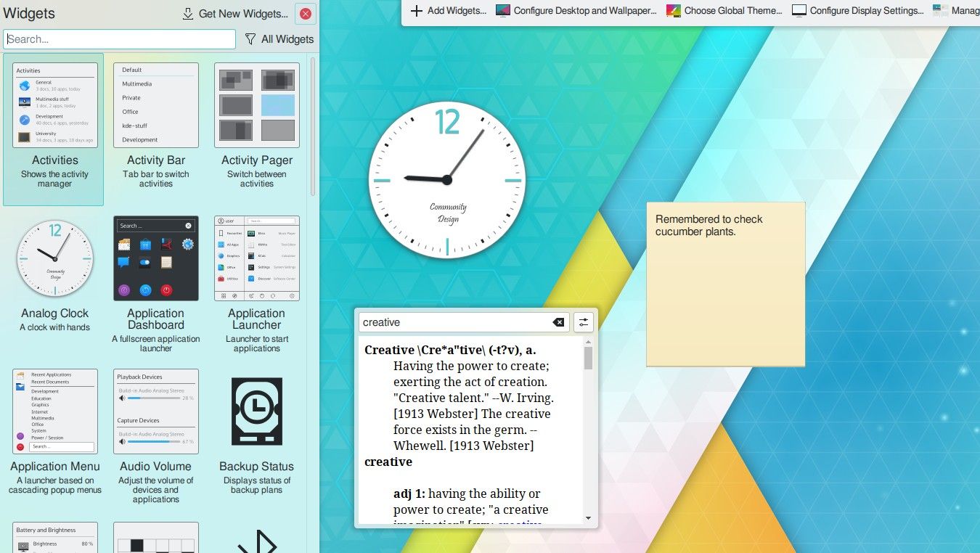Viewport: 980px width, 553px height.
Task: Click Add Widgets in the top toolbar
Action: pos(449,11)
